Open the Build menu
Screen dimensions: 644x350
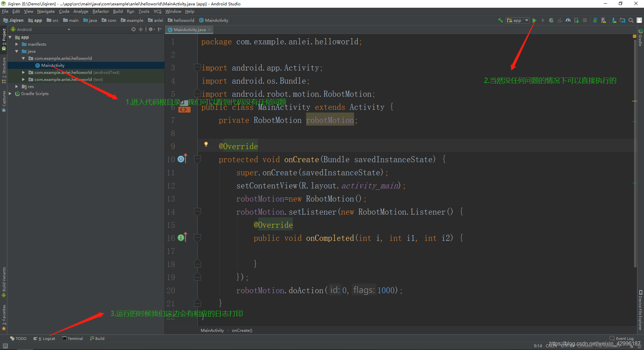(x=118, y=11)
